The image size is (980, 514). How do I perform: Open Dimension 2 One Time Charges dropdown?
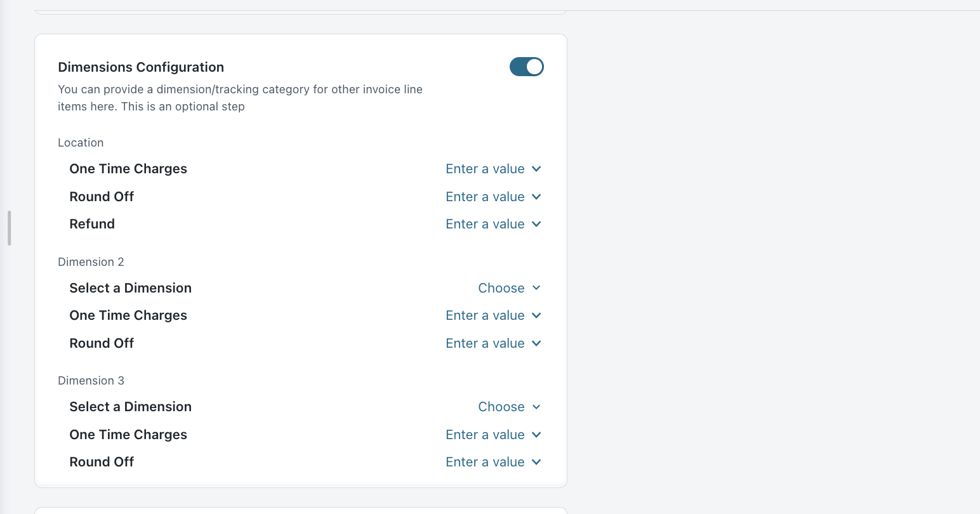click(x=485, y=315)
